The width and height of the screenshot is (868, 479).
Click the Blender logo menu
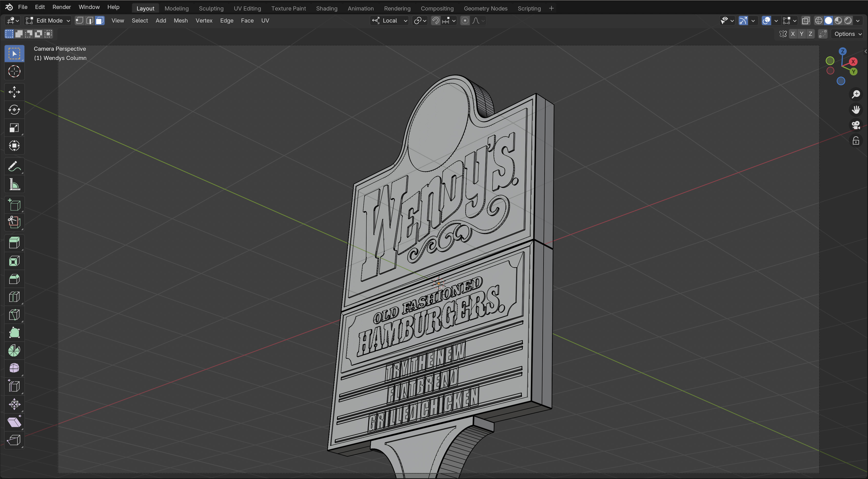9,7
